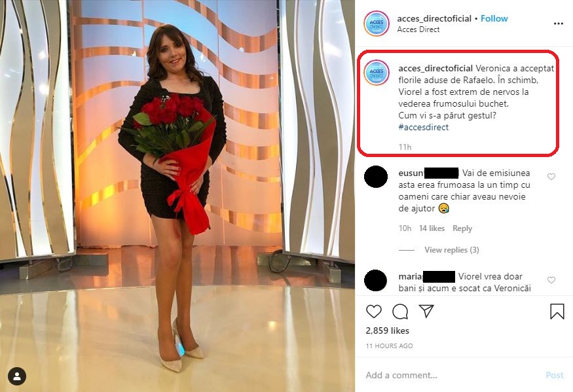Like the post with the heart icon
This screenshot has height=392, width=573.
(373, 312)
